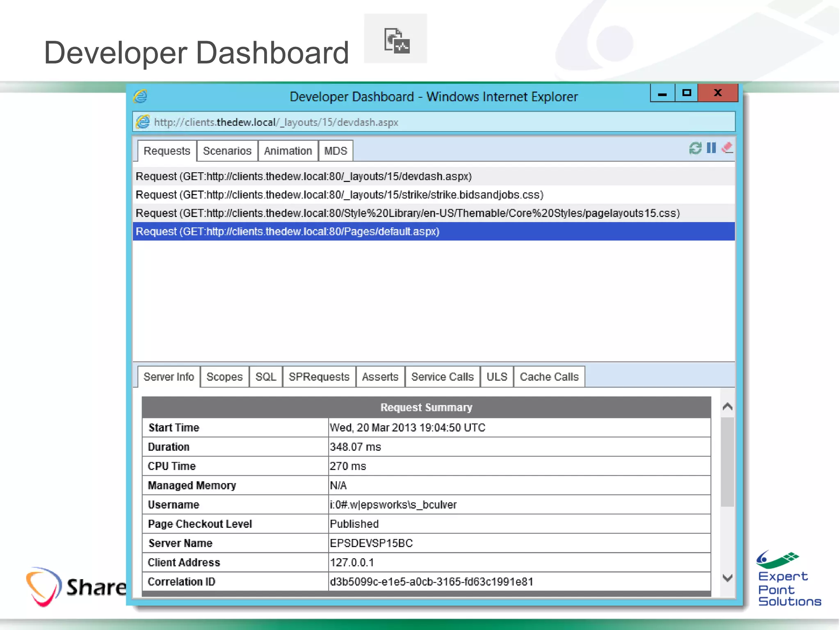Click the page icon in address bar
840x630 pixels.
pyautogui.click(x=143, y=122)
